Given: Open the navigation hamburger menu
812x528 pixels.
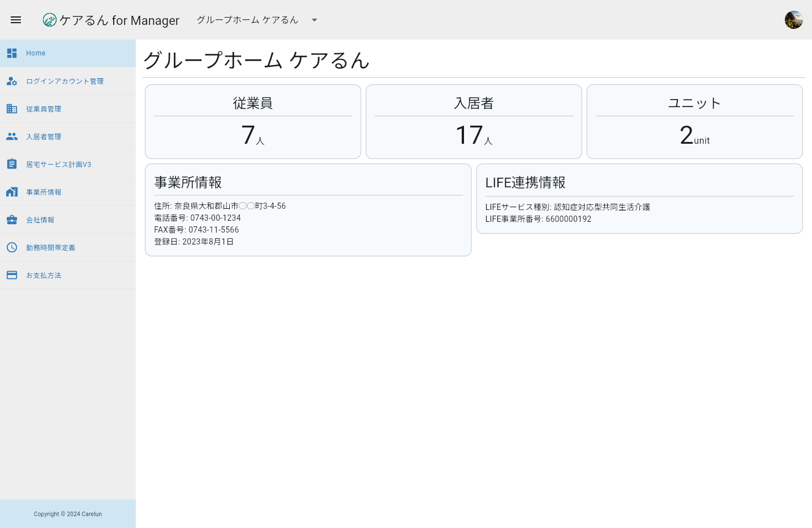Looking at the screenshot, I should 16,20.
